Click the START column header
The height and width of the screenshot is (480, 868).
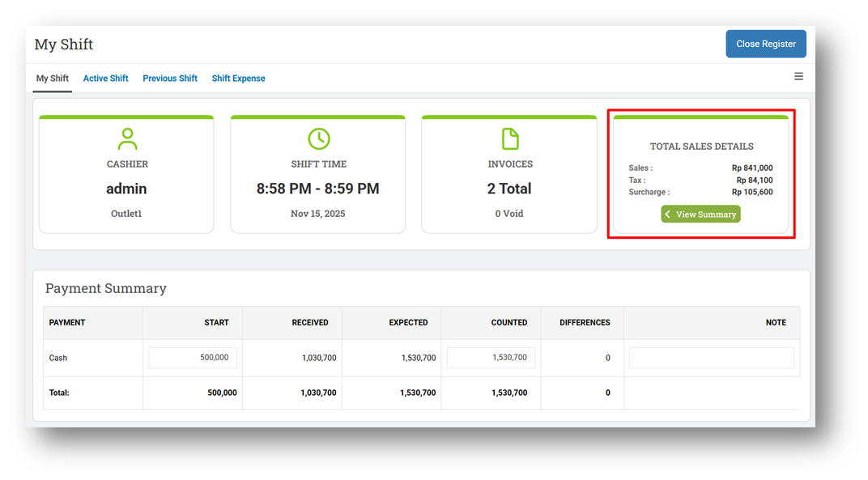pyautogui.click(x=216, y=322)
